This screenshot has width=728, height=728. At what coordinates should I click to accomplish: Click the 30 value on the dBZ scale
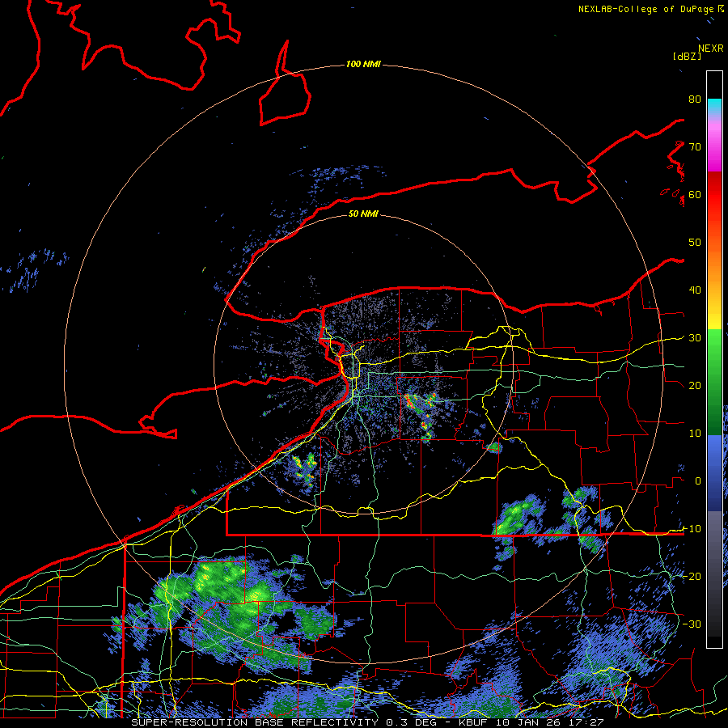tap(695, 338)
